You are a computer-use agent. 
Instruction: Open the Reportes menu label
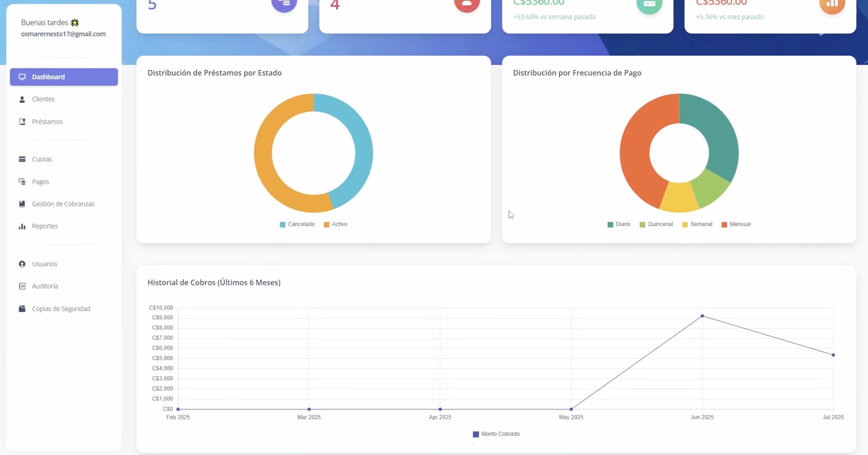click(45, 226)
